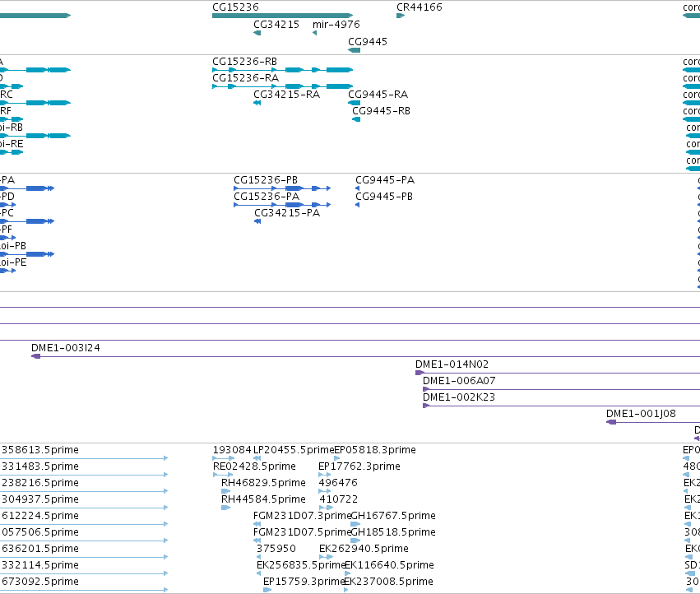The image size is (700, 594).
Task: Click the 304937.5prime EST label
Action: click(x=40, y=499)
